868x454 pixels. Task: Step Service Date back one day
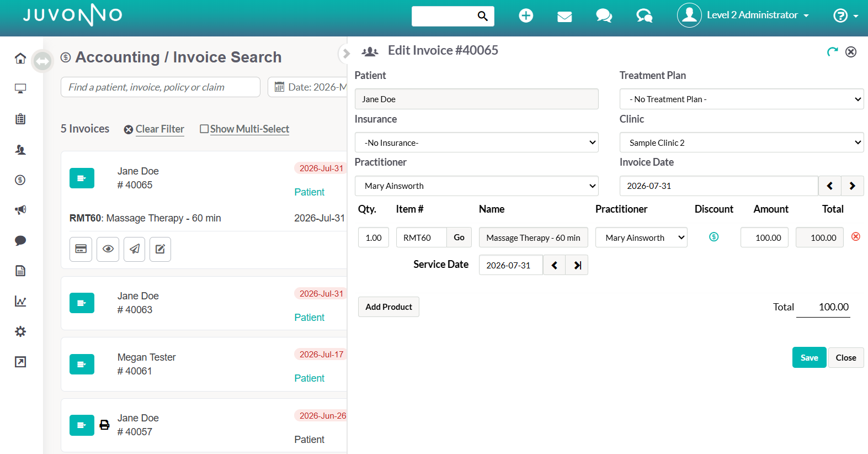(x=554, y=265)
